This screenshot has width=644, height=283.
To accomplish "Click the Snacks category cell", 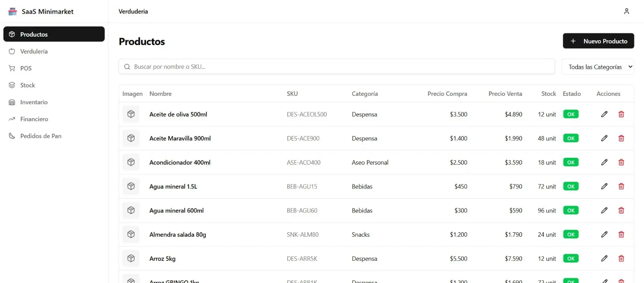I will click(361, 234).
